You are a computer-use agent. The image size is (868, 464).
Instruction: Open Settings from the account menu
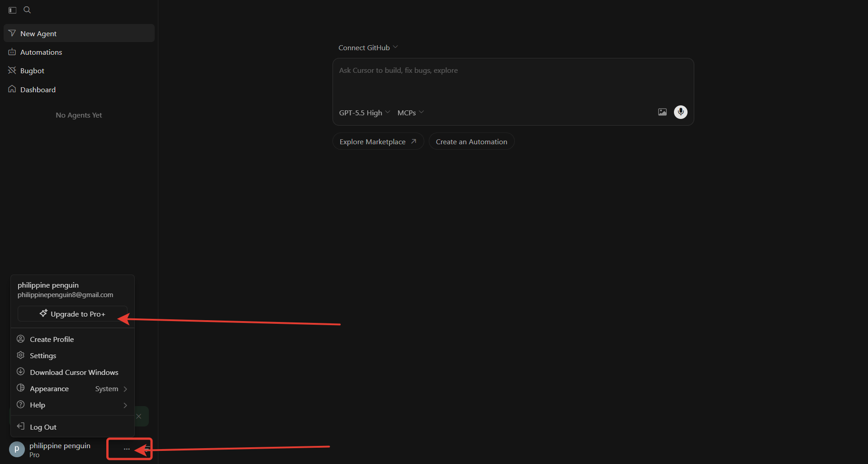72,355
